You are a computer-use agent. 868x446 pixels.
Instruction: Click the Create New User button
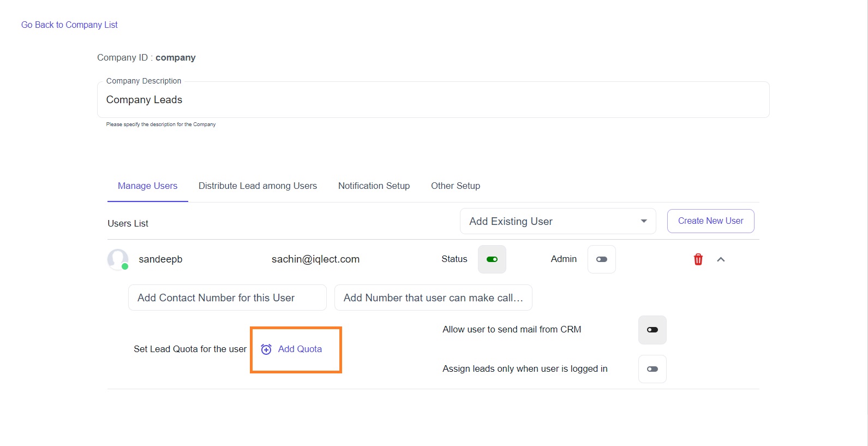[x=710, y=221]
